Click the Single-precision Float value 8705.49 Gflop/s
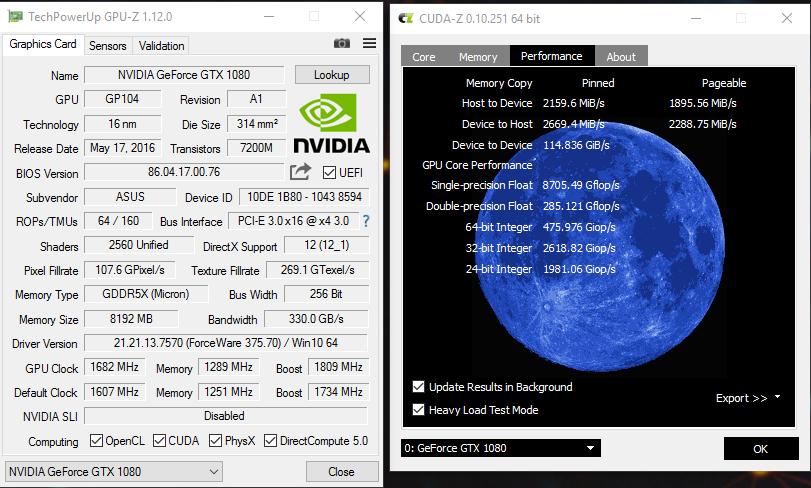 point(581,185)
